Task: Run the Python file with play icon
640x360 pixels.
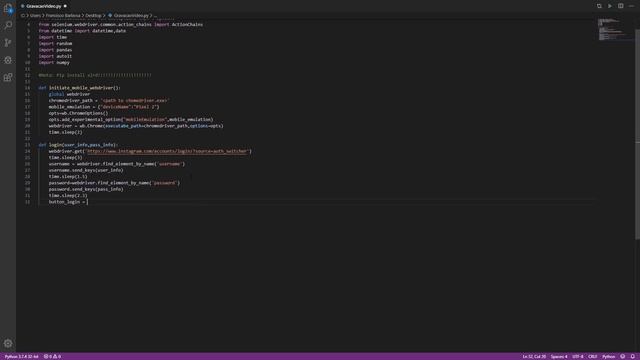Action: pos(610,6)
